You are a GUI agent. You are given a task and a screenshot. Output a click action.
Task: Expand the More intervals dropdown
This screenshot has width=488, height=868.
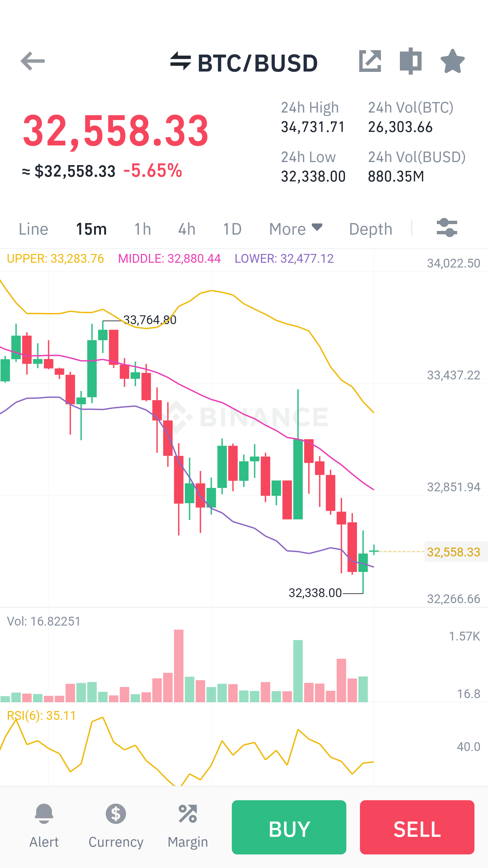pyautogui.click(x=296, y=229)
